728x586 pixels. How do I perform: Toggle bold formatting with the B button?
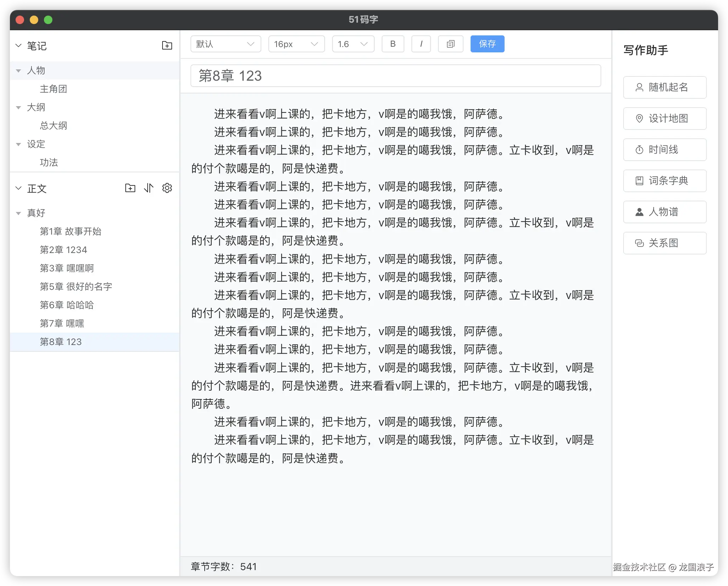pyautogui.click(x=393, y=44)
